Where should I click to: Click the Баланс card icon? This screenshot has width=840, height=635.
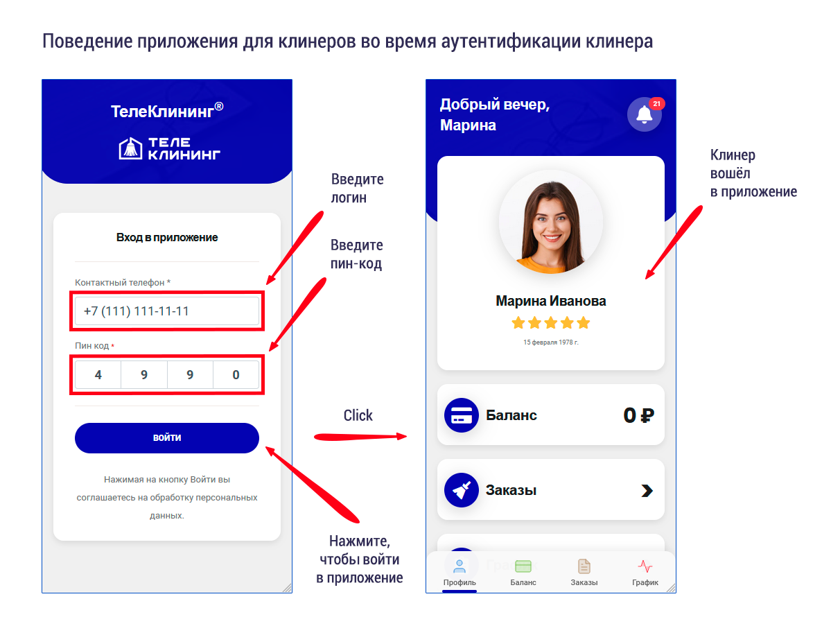click(x=462, y=416)
